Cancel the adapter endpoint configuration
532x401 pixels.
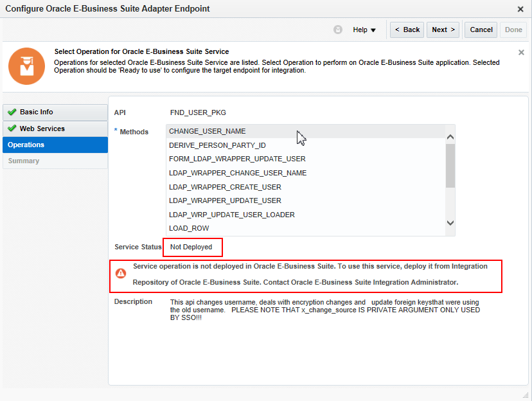pyautogui.click(x=480, y=29)
